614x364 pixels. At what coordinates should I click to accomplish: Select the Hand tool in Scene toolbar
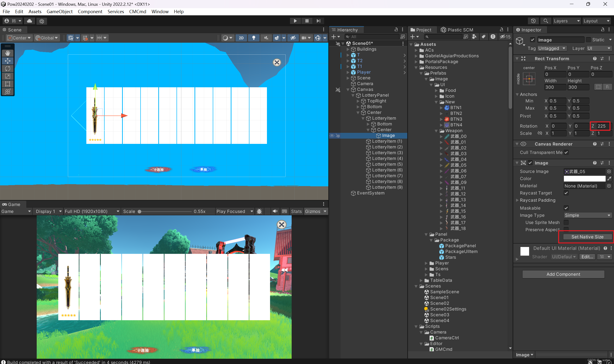8,53
